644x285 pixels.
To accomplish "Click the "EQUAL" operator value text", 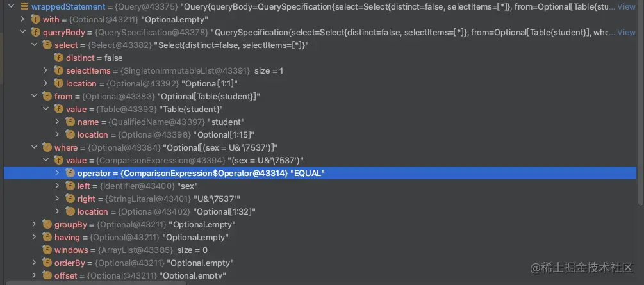I will (x=308, y=174).
